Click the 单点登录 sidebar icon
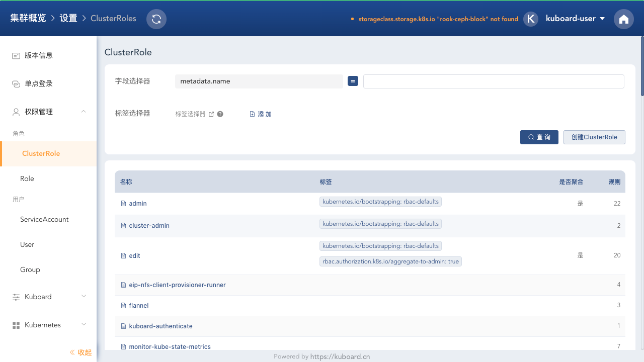The height and width of the screenshot is (362, 644). (x=16, y=83)
